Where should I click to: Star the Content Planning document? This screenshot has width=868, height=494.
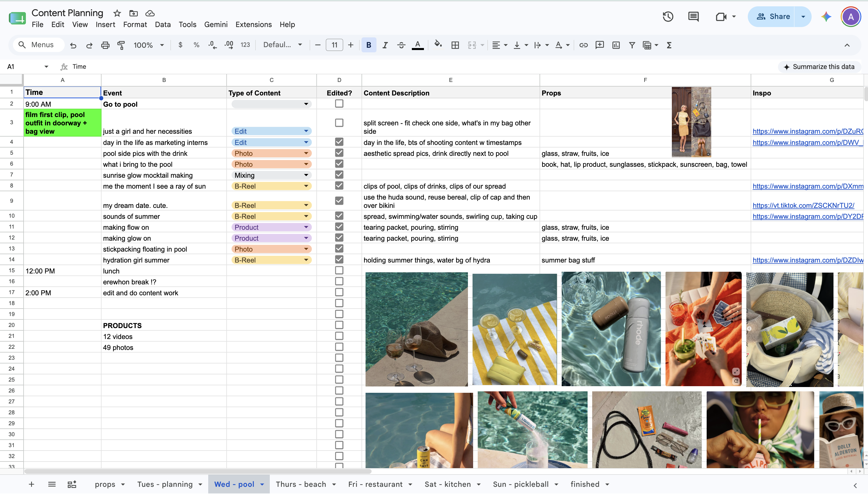117,13
